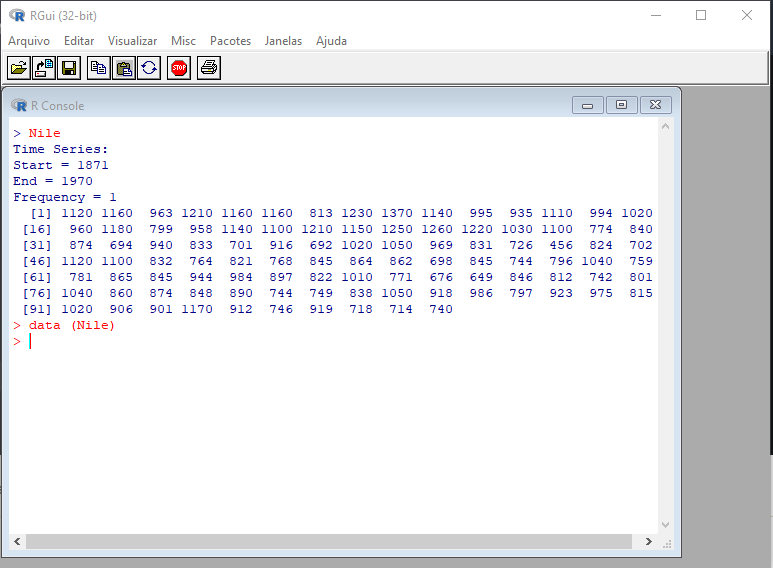The image size is (773, 568).
Task: Click the value 1370 in the output
Action: tap(397, 213)
